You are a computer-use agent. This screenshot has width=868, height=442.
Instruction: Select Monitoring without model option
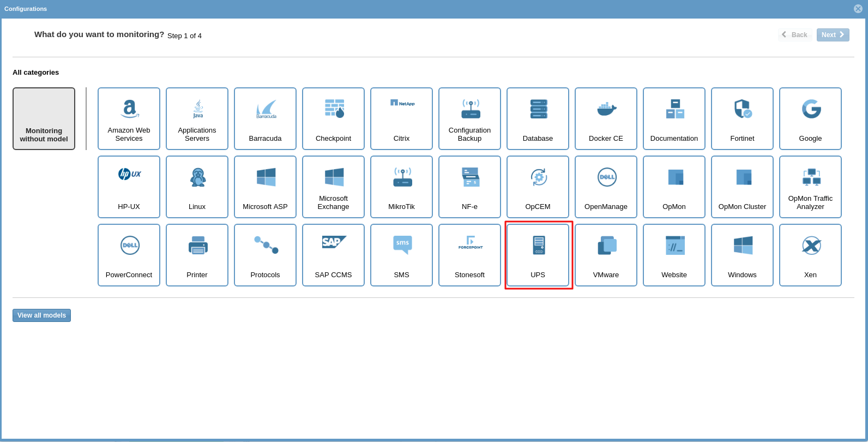pos(44,118)
